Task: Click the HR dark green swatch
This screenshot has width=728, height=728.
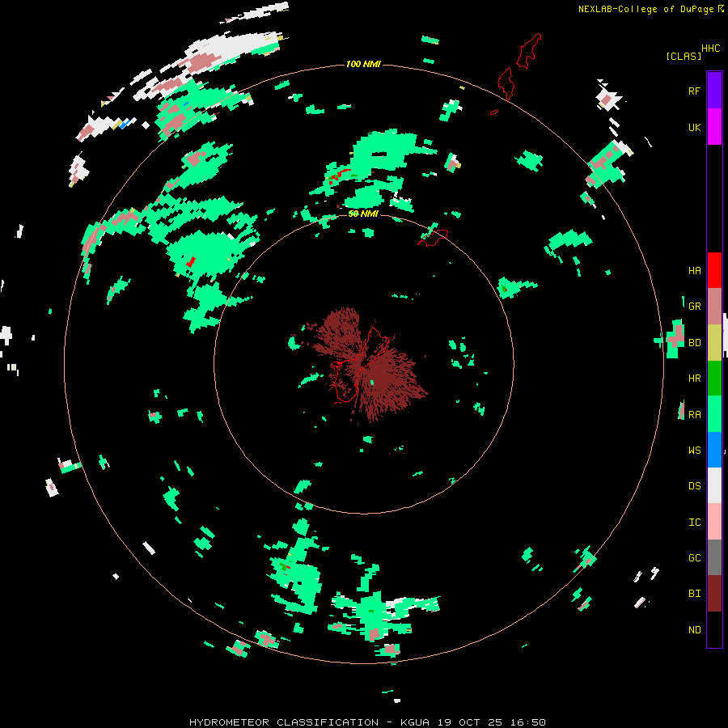Action: click(x=714, y=378)
